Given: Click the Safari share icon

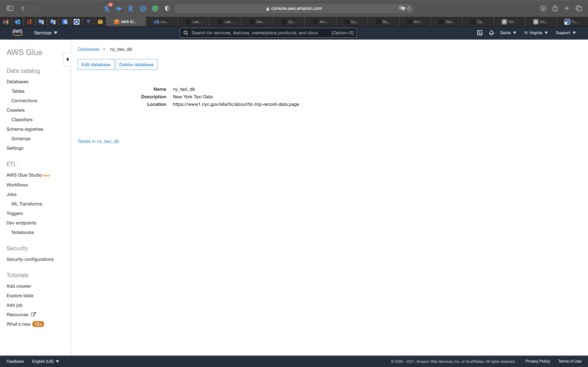Looking at the screenshot, I should tap(555, 8).
